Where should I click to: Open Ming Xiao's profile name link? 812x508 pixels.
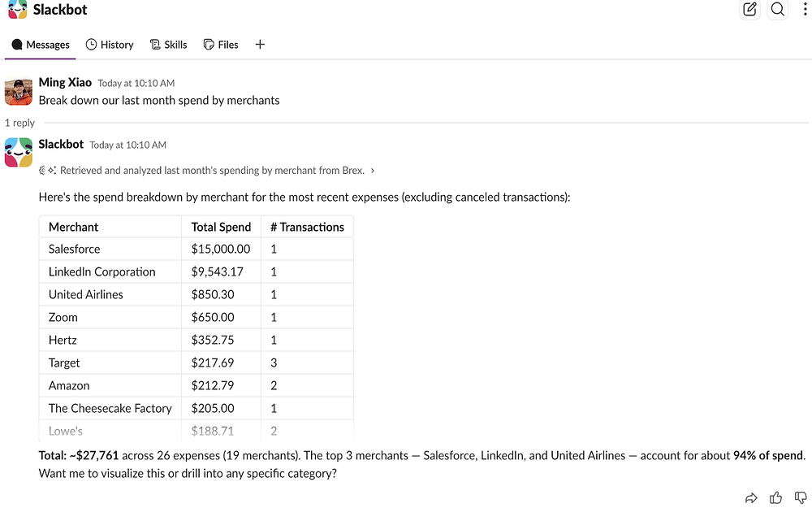click(65, 82)
